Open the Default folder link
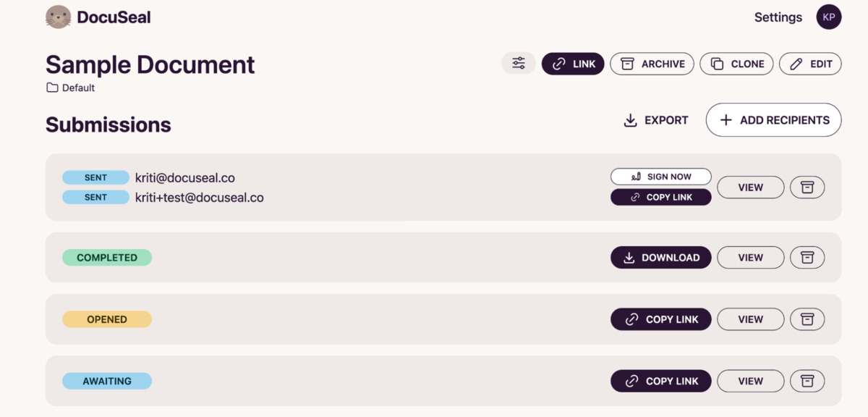The image size is (868, 417). 71,88
